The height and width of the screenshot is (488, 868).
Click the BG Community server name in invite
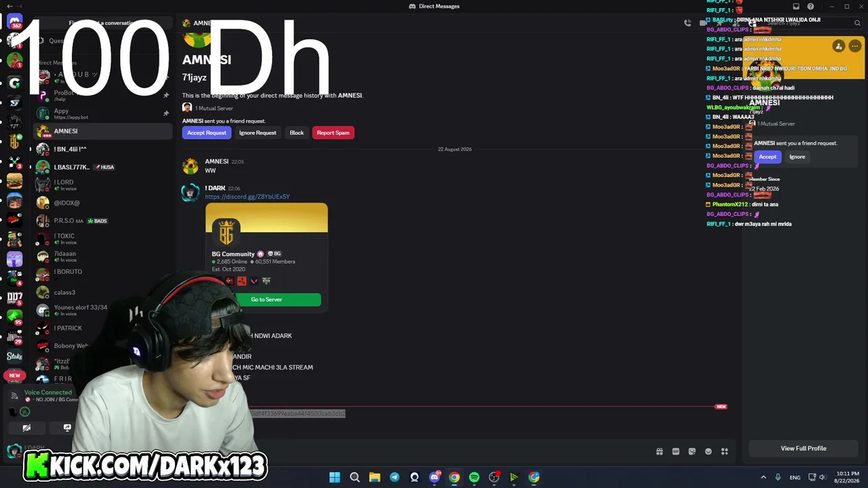pos(233,254)
